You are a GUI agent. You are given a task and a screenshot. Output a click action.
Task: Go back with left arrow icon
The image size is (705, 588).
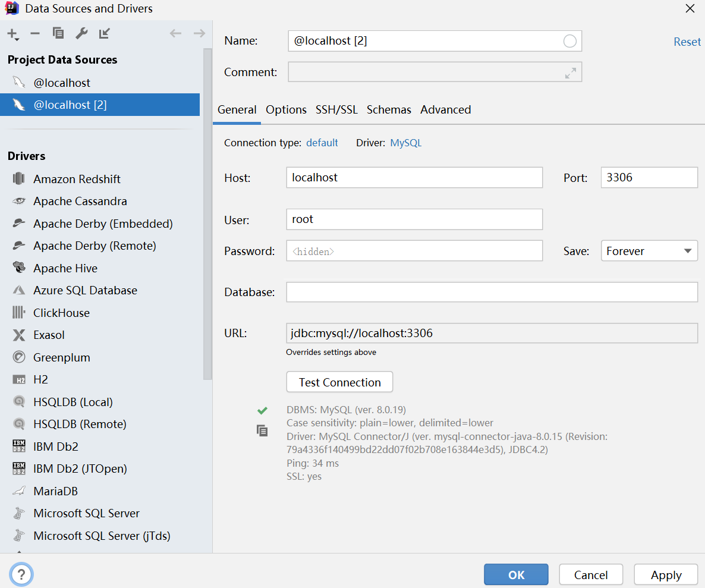tap(176, 33)
